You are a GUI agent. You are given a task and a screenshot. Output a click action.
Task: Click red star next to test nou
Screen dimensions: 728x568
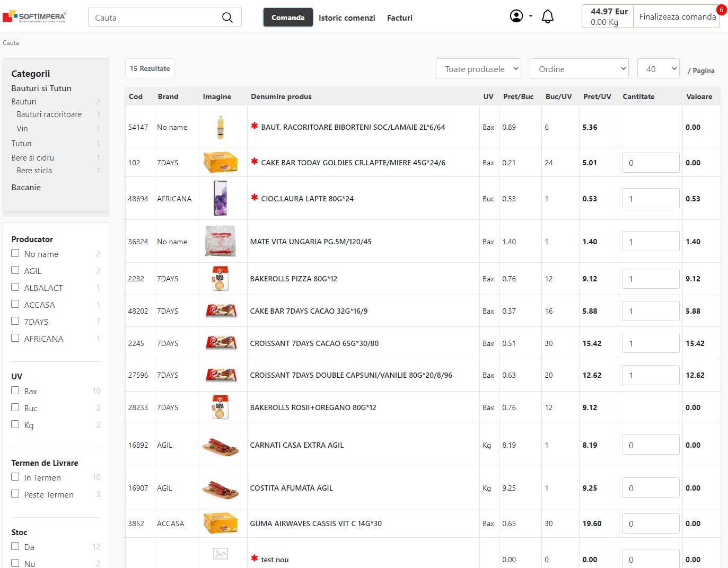255,558
